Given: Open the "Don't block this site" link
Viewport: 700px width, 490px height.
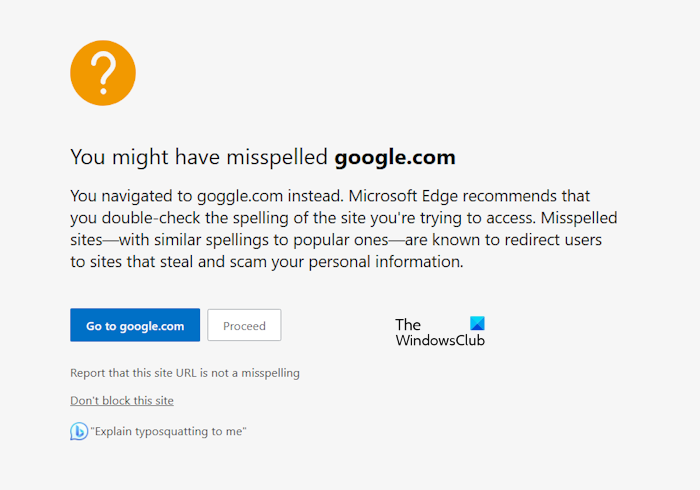Looking at the screenshot, I should click(x=122, y=401).
